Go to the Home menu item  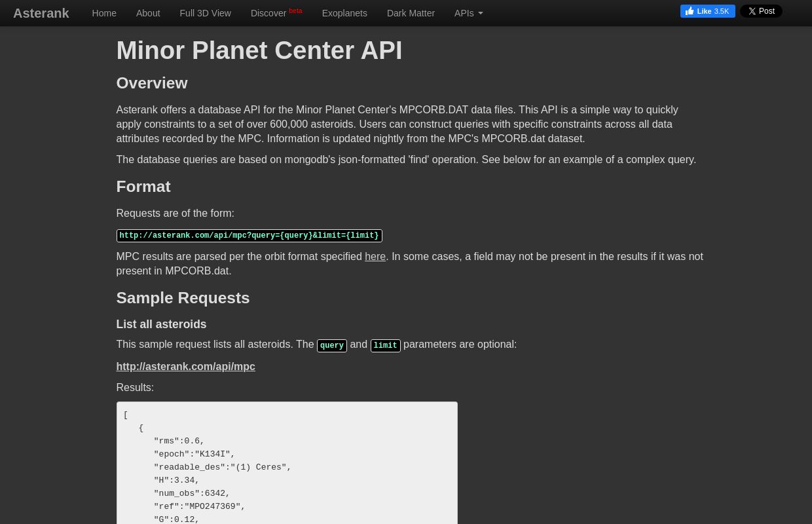tap(104, 13)
